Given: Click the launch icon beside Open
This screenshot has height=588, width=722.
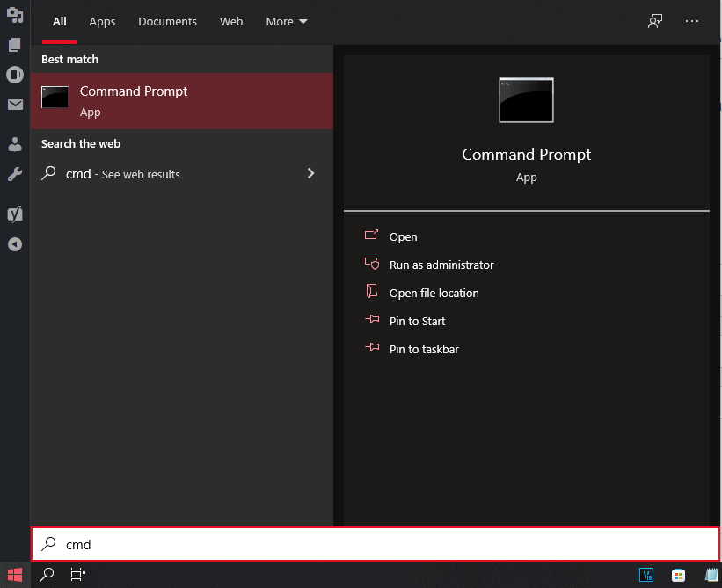Looking at the screenshot, I should coord(372,235).
